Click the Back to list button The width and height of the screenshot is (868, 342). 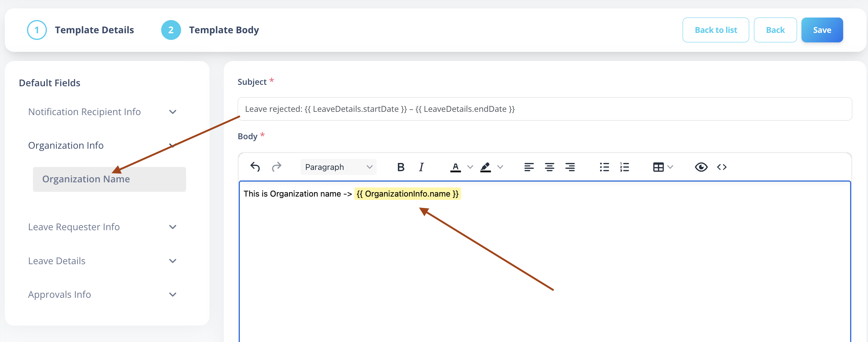pos(716,30)
